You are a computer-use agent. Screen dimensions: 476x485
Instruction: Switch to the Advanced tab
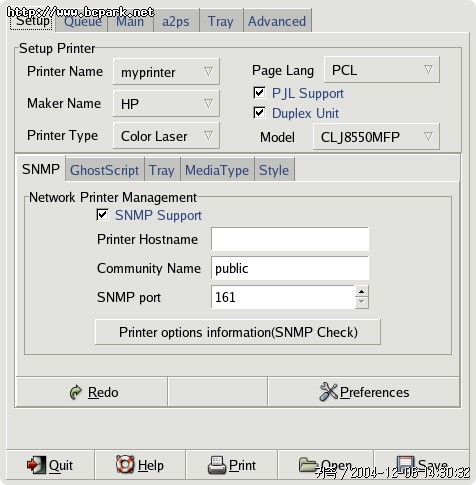[277, 21]
